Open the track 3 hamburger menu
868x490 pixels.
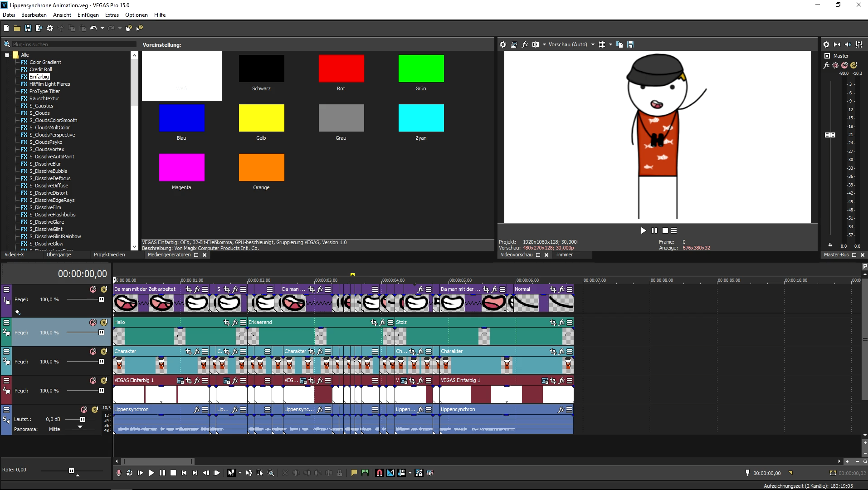pyautogui.click(x=6, y=351)
